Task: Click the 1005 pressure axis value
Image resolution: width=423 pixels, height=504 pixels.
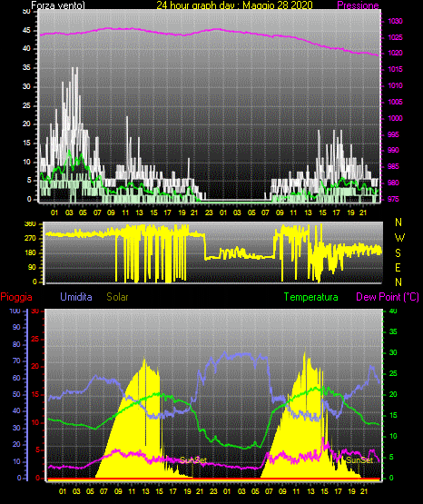Action: point(395,103)
